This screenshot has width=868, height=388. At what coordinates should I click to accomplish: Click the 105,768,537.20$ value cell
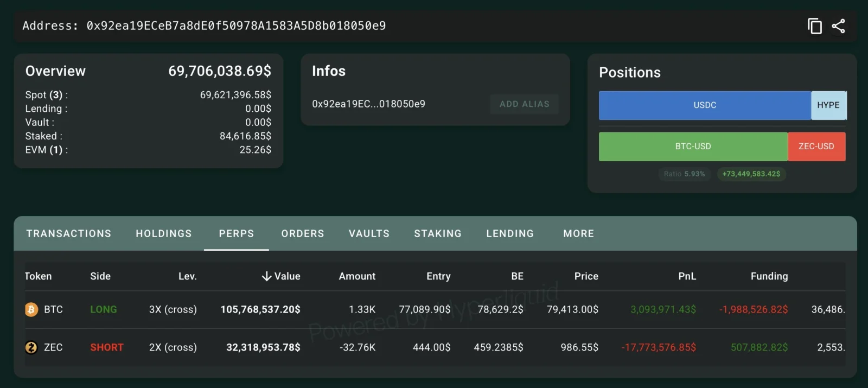(260, 309)
